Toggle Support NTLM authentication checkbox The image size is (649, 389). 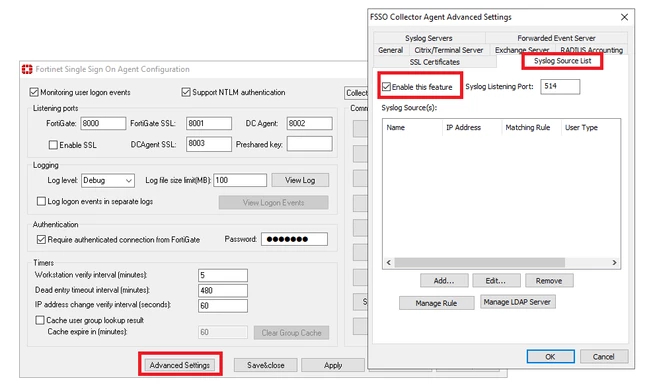(x=186, y=92)
